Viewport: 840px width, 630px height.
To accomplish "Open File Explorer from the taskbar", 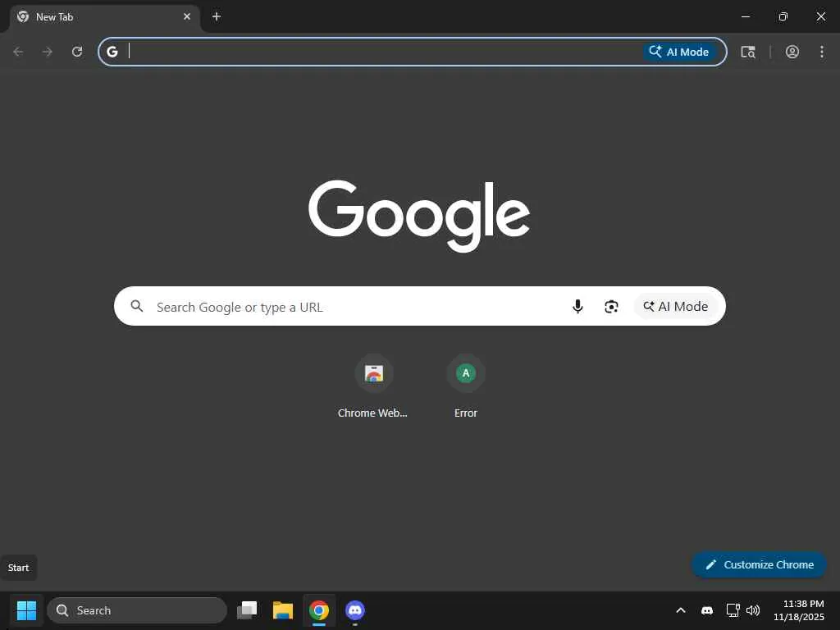I will tap(283, 610).
